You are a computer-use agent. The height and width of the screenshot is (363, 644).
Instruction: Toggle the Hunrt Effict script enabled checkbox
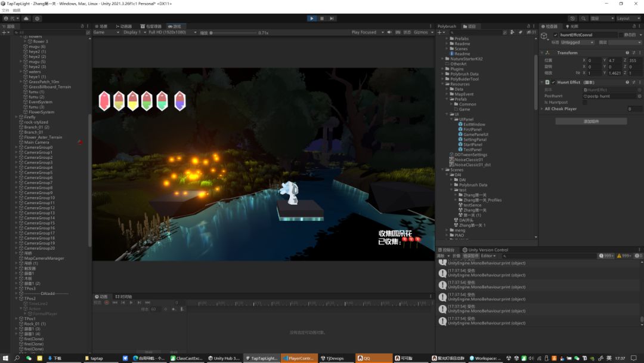[553, 82]
